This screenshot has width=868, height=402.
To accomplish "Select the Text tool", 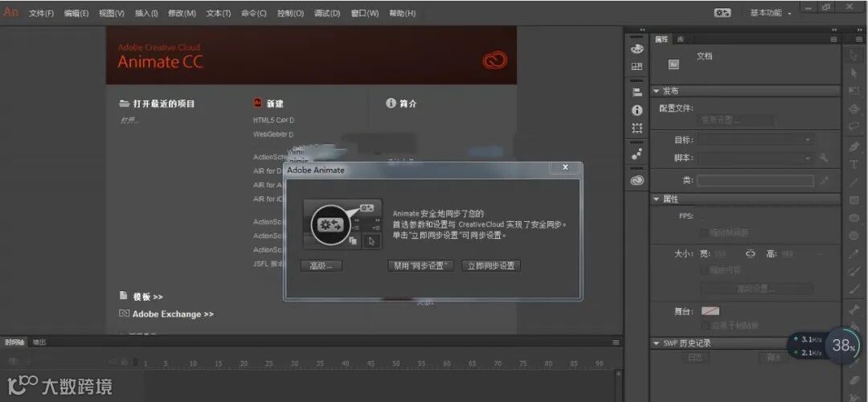I will (854, 165).
